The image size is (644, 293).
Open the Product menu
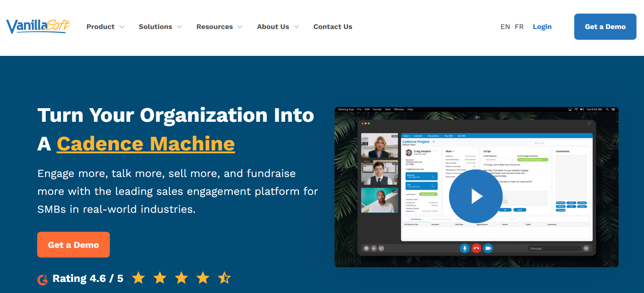tap(101, 27)
